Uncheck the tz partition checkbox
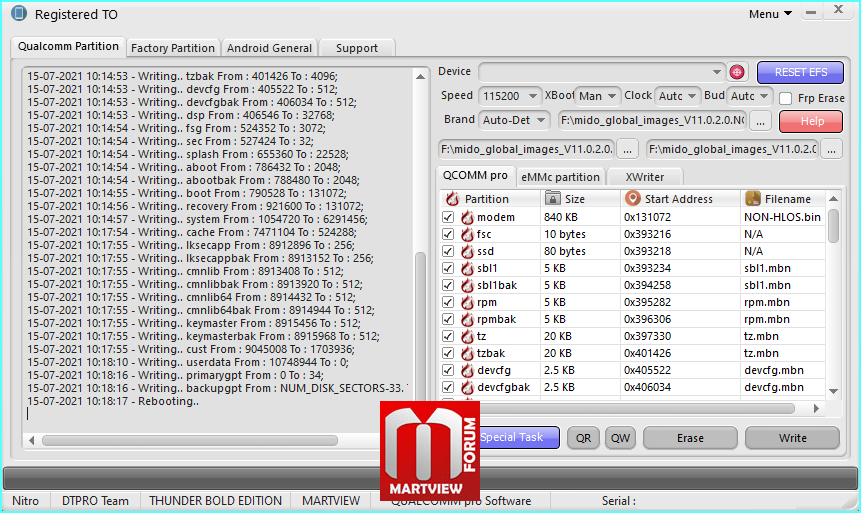Screen dimensions: 861x513 448,337
